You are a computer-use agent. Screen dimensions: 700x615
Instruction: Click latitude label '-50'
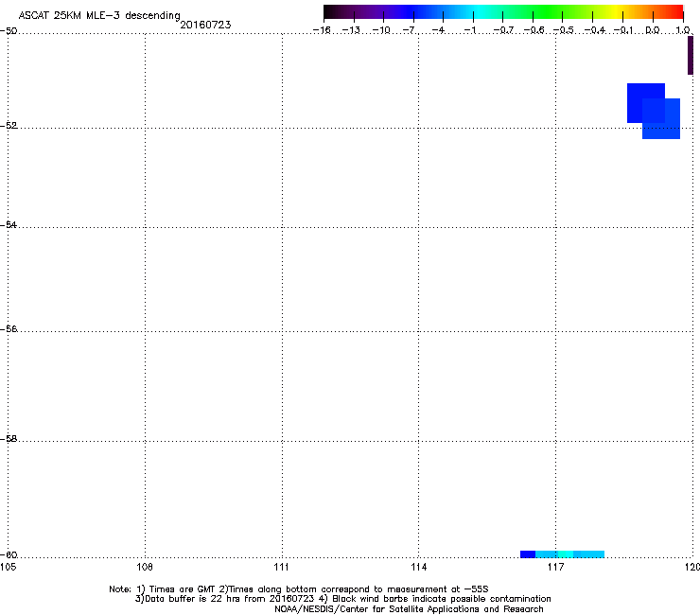point(9,31)
